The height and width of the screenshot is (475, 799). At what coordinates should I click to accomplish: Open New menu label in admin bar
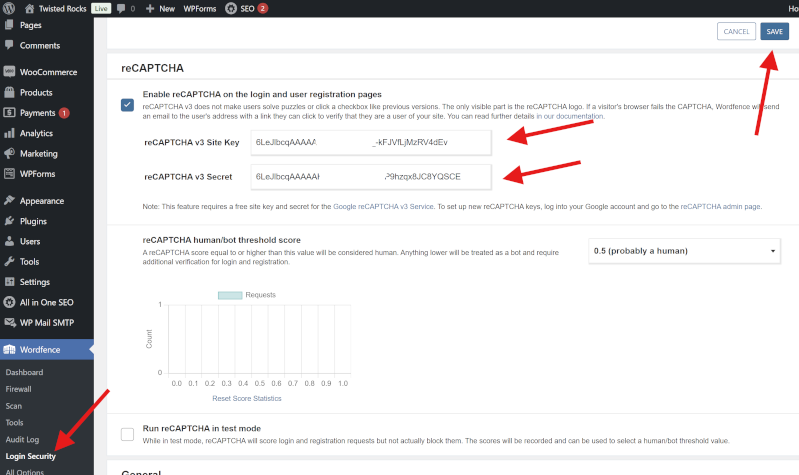coord(167,9)
